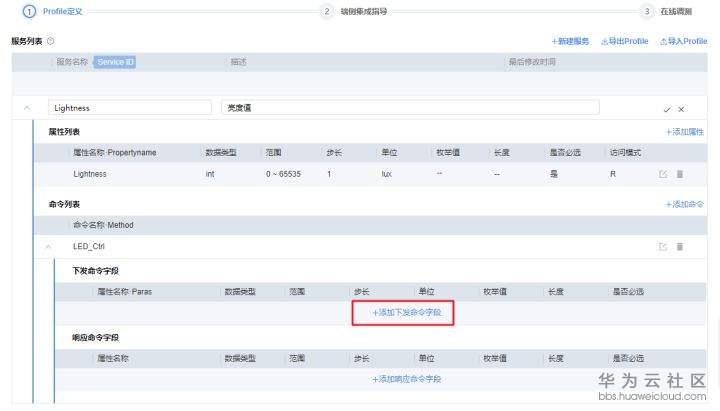Click +添加命令 link

684,204
